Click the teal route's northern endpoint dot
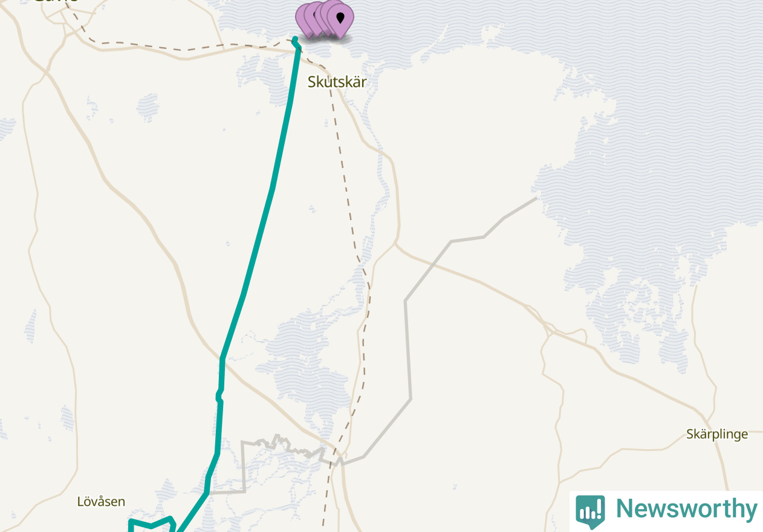This screenshot has height=532, width=763. [295, 40]
